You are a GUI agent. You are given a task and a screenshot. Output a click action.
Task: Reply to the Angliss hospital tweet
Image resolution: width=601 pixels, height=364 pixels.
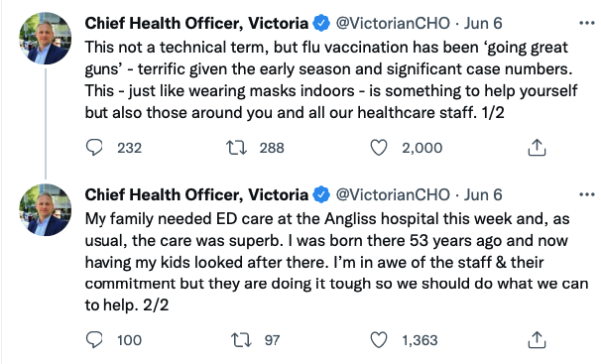tap(94, 340)
